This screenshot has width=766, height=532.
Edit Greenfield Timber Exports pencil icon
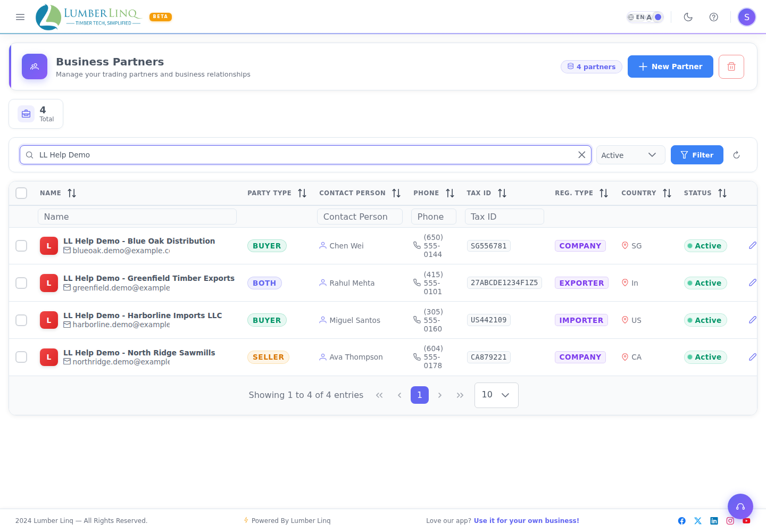[753, 282]
